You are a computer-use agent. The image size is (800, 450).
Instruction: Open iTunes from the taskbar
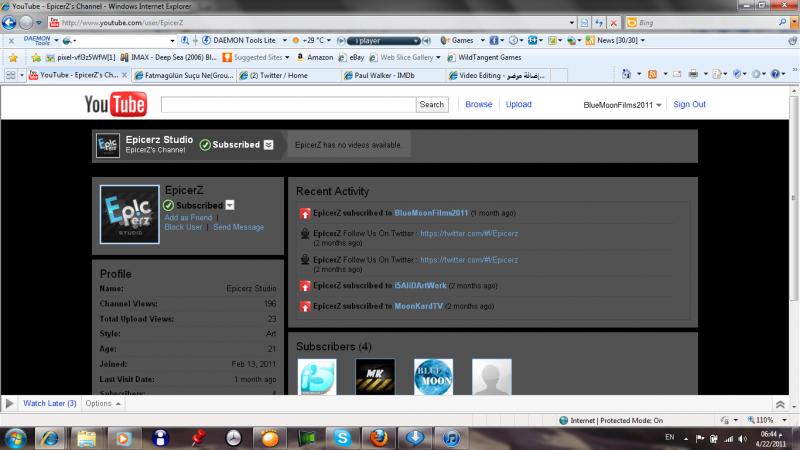451,438
